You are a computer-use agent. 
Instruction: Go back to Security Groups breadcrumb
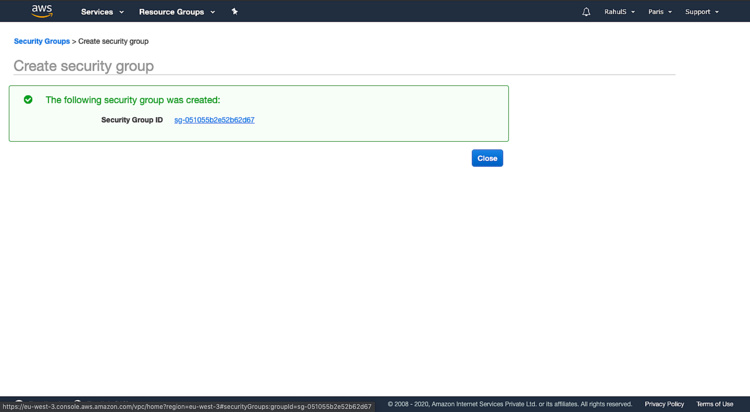[x=42, y=41]
